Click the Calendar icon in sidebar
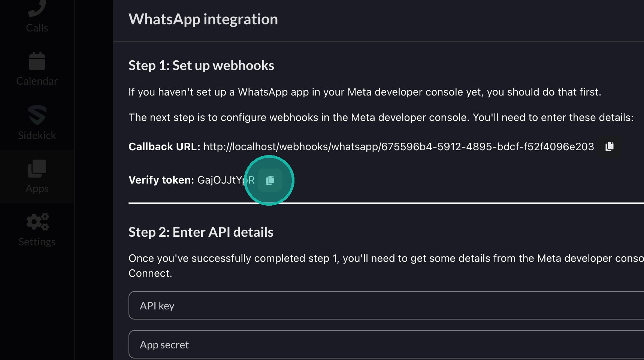The height and width of the screenshot is (360, 644). coord(37,61)
